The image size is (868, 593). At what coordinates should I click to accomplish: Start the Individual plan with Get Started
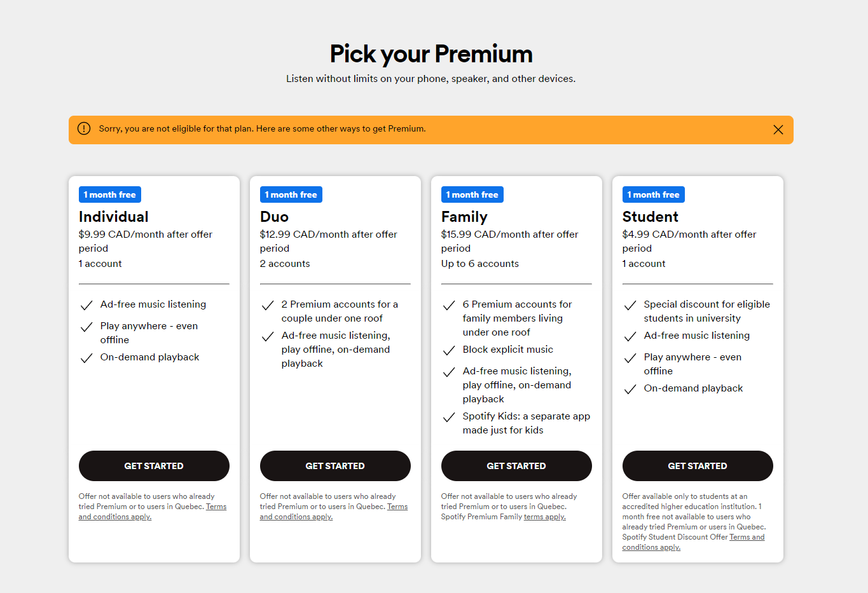[x=154, y=466]
